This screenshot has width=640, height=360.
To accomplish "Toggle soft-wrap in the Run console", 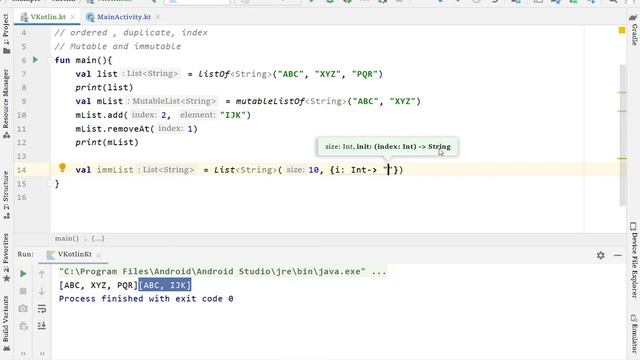I will click(x=42, y=309).
